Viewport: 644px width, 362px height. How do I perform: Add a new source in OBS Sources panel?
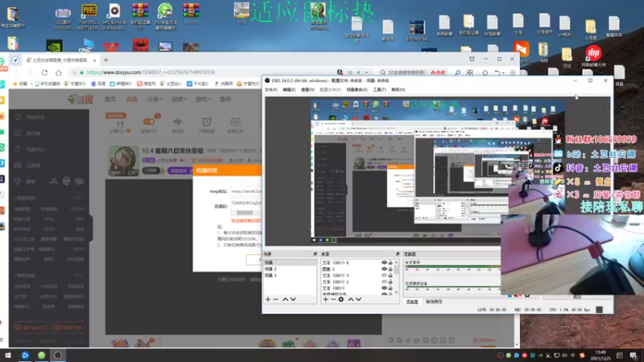(325, 299)
